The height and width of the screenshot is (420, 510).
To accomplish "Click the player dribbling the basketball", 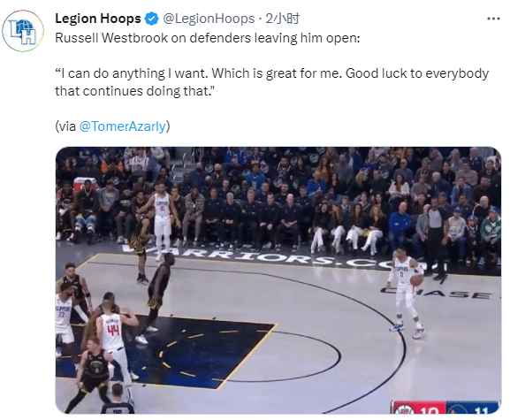I will pyautogui.click(x=407, y=293).
